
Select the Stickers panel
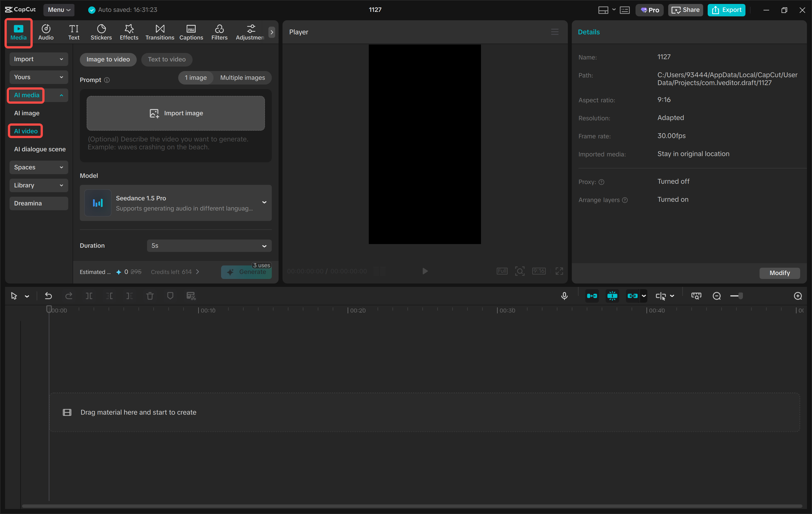coord(101,32)
